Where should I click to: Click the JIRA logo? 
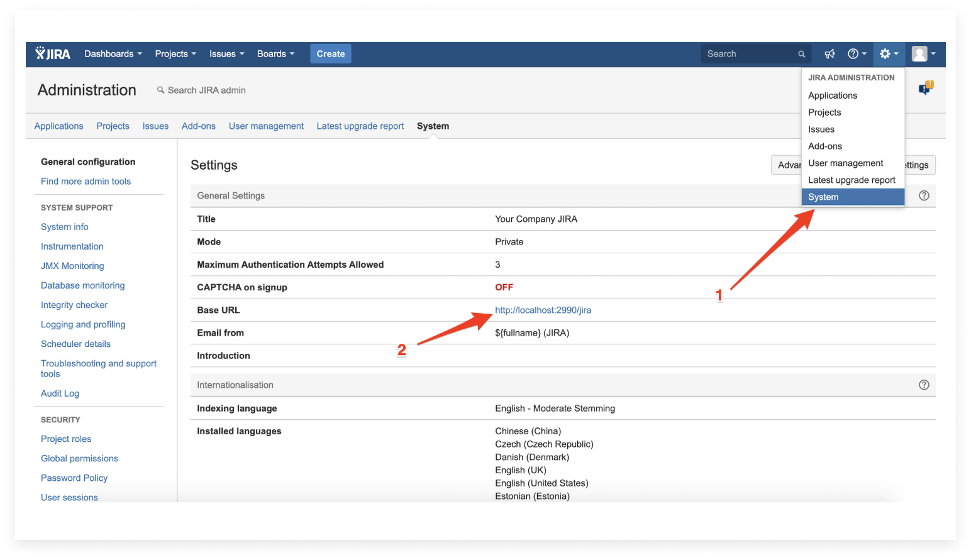click(x=53, y=53)
